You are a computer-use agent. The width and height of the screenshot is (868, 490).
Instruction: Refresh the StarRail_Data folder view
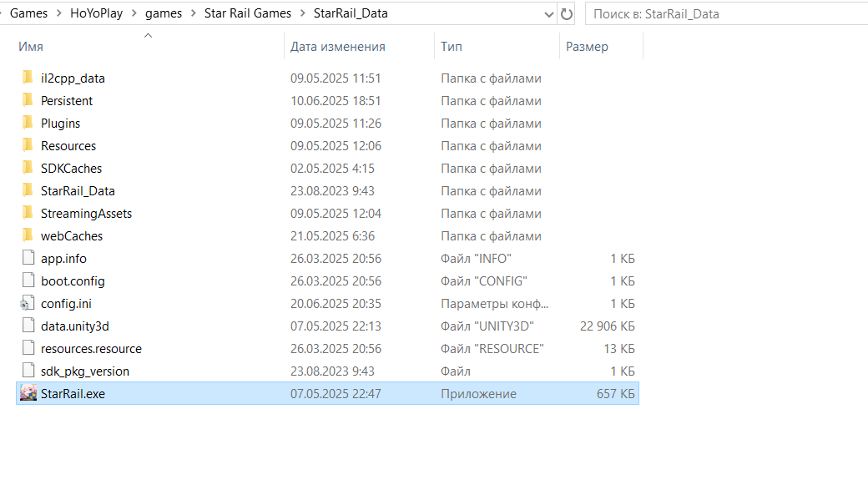567,14
